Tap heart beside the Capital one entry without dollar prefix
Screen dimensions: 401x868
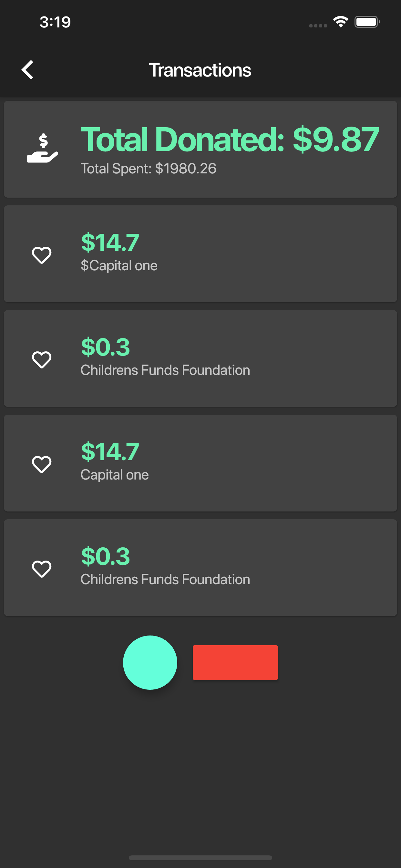click(42, 464)
